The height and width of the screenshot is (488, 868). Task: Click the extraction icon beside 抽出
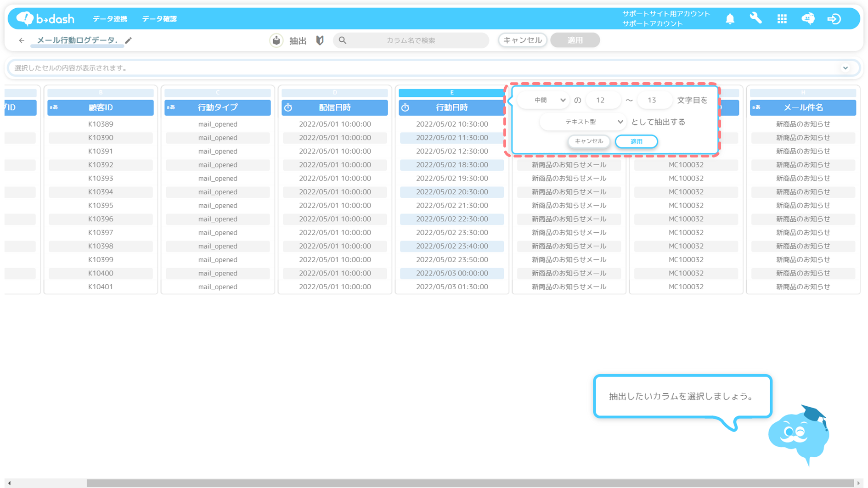point(276,40)
